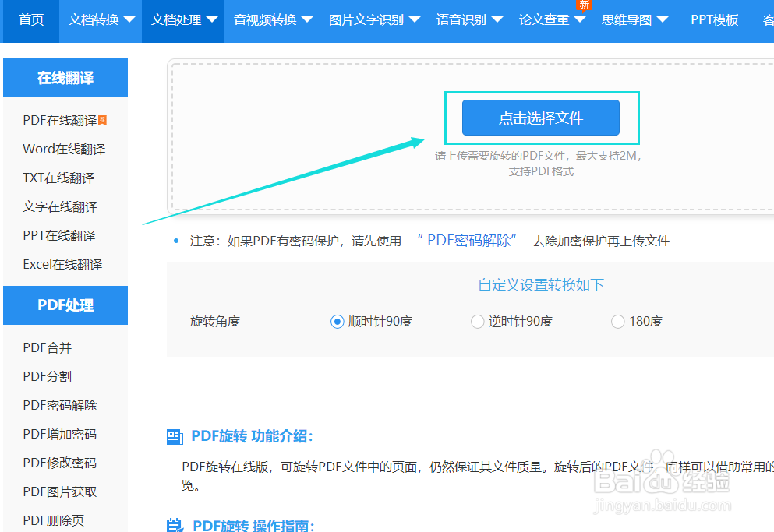Open the PDF密码解除 link in the notice
The width and height of the screenshot is (774, 532).
[x=466, y=241]
